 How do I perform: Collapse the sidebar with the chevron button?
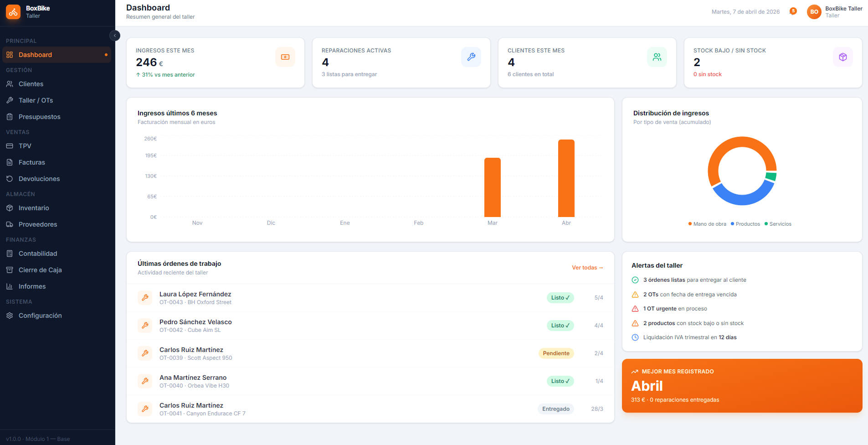pos(115,36)
